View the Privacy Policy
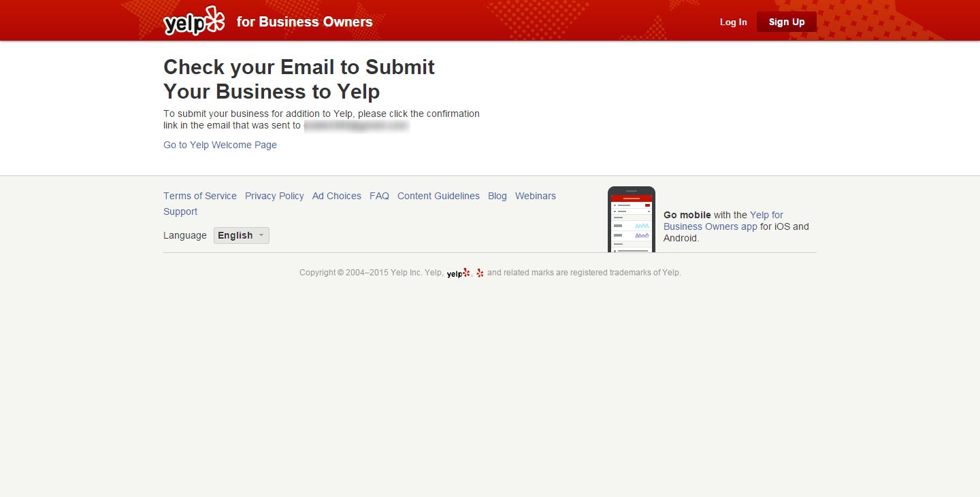Image resolution: width=980 pixels, height=497 pixels. (x=274, y=196)
